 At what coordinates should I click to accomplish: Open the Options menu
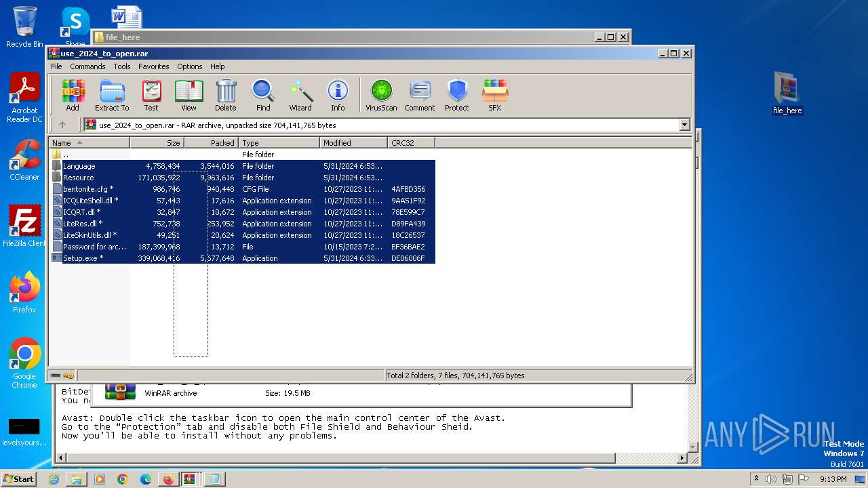190,66
